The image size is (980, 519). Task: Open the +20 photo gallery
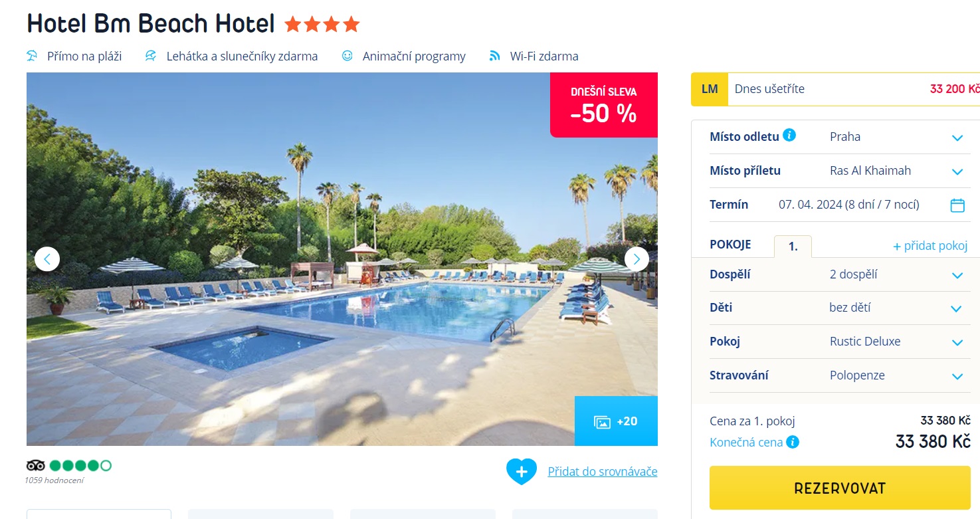click(x=616, y=421)
